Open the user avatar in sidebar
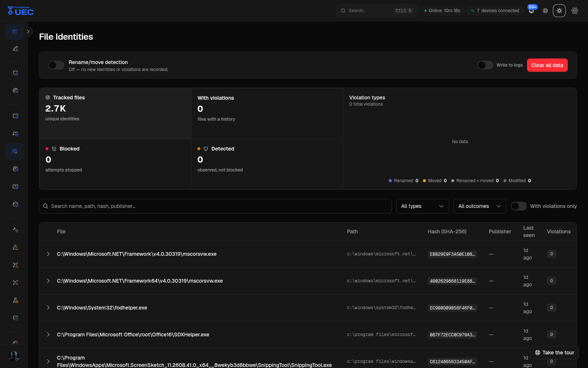The height and width of the screenshot is (368, 588). 14,356
